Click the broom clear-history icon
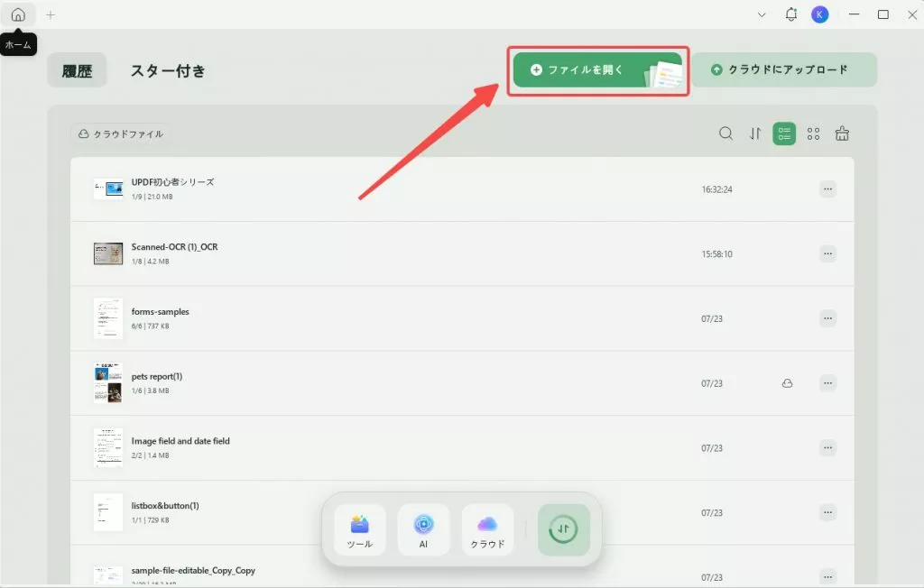Screen dimensions: 924x588 pos(841,133)
